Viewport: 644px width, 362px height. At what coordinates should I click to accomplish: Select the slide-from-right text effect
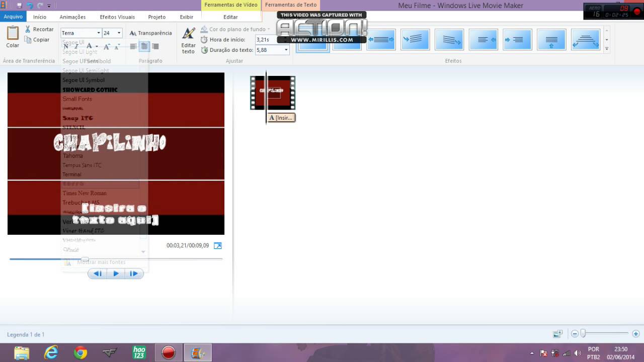(484, 40)
